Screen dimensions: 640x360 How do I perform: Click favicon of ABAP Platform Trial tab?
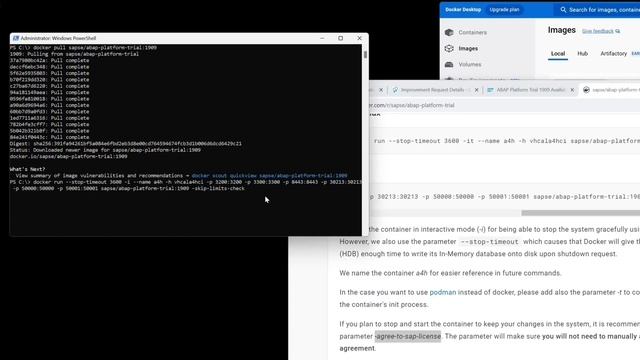[490, 90]
